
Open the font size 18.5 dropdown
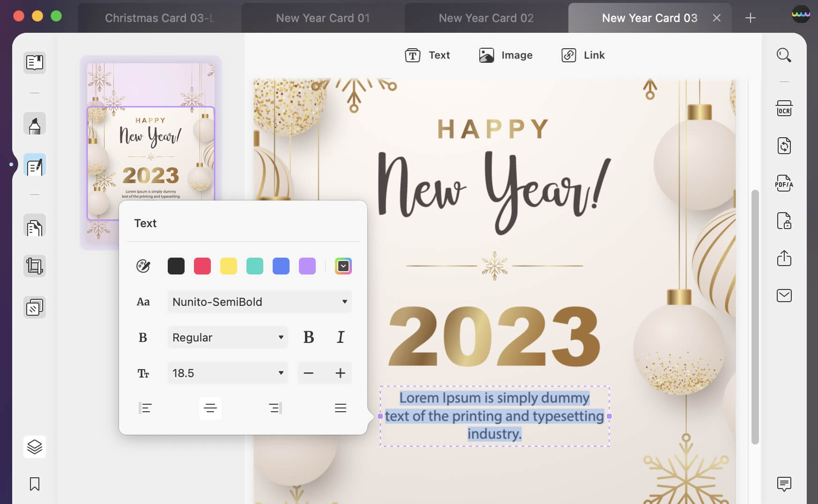click(228, 373)
